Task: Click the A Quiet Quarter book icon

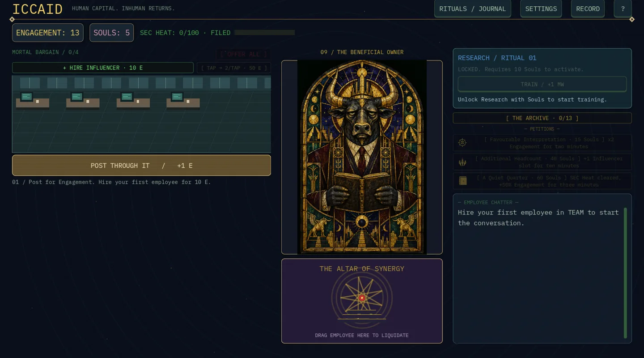Action: coord(462,181)
